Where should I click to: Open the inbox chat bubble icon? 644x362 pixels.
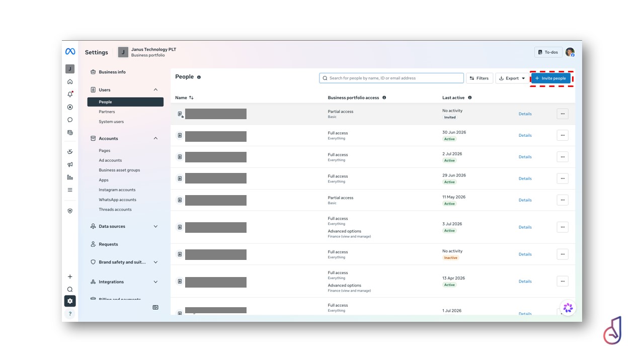tap(70, 120)
